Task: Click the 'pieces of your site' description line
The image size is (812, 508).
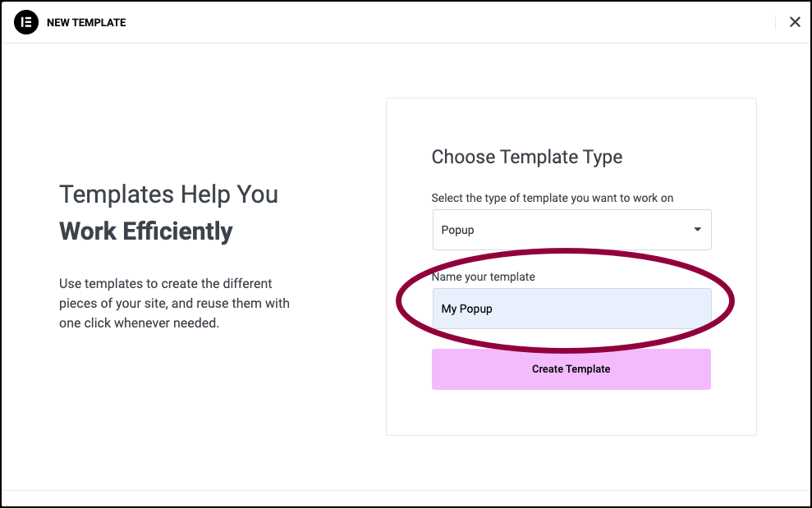Action: pos(174,304)
